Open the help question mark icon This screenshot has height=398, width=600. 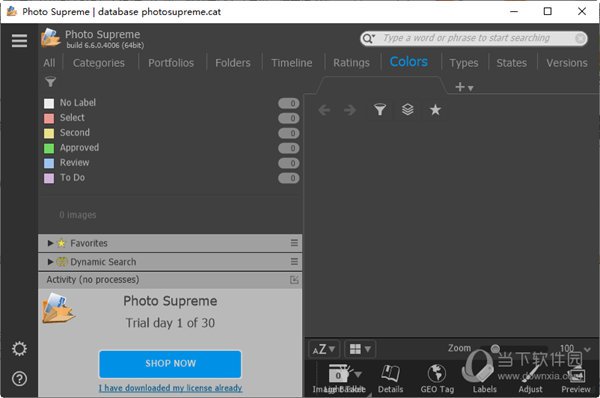point(19,379)
